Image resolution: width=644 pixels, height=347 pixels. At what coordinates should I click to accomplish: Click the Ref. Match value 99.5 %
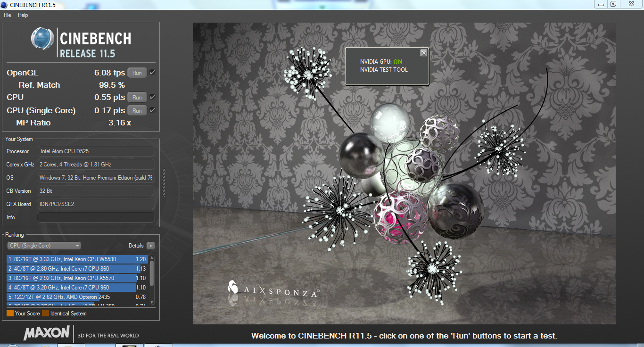pyautogui.click(x=112, y=85)
